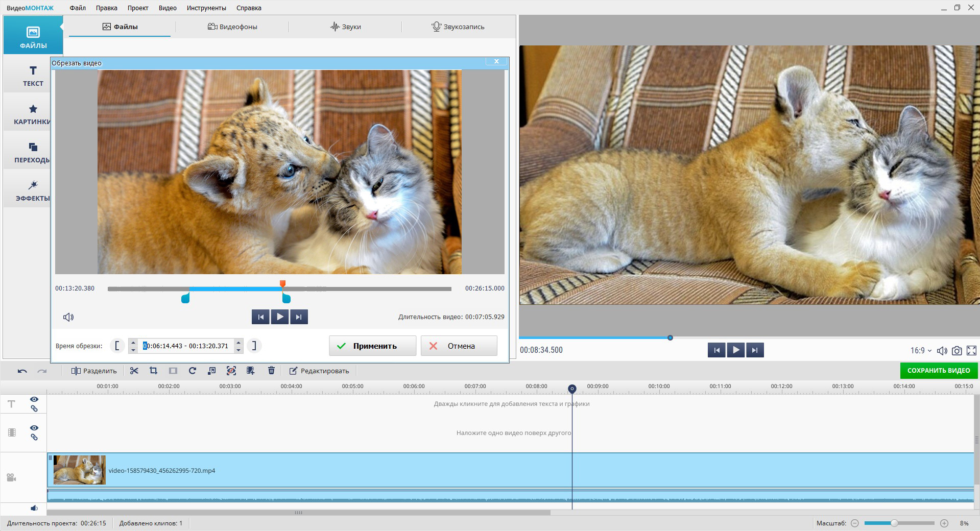
Task: Click the Применить button
Action: [x=372, y=346]
